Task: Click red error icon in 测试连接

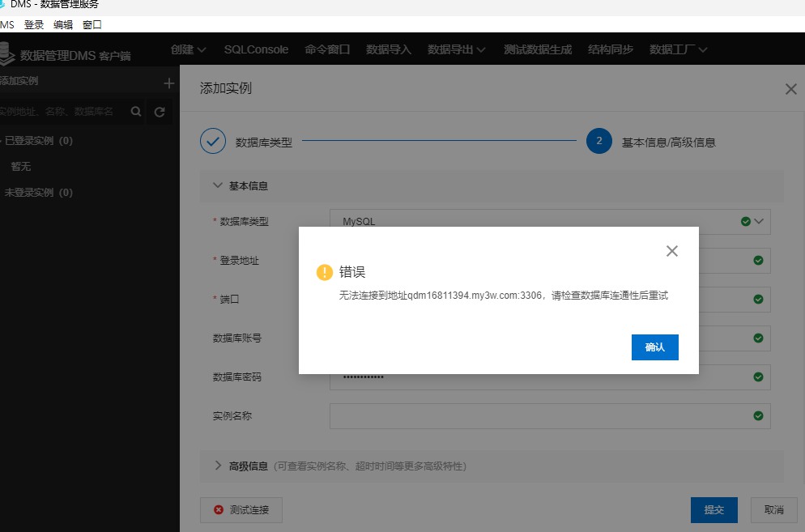Action: tap(219, 510)
